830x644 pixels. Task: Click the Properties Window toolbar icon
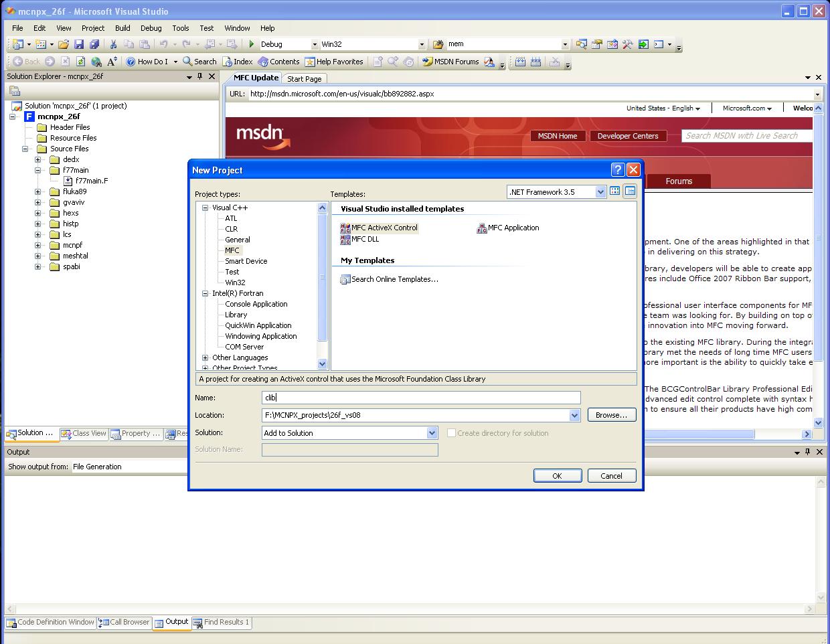coord(596,44)
